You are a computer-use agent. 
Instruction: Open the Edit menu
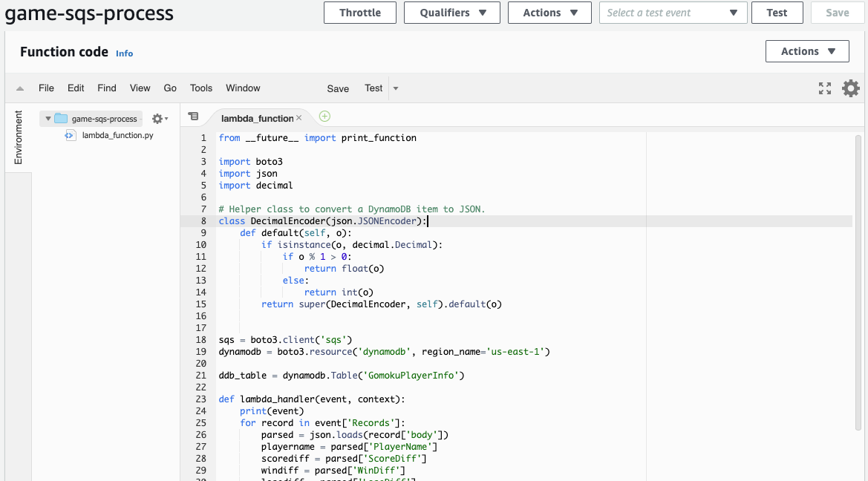coord(76,88)
